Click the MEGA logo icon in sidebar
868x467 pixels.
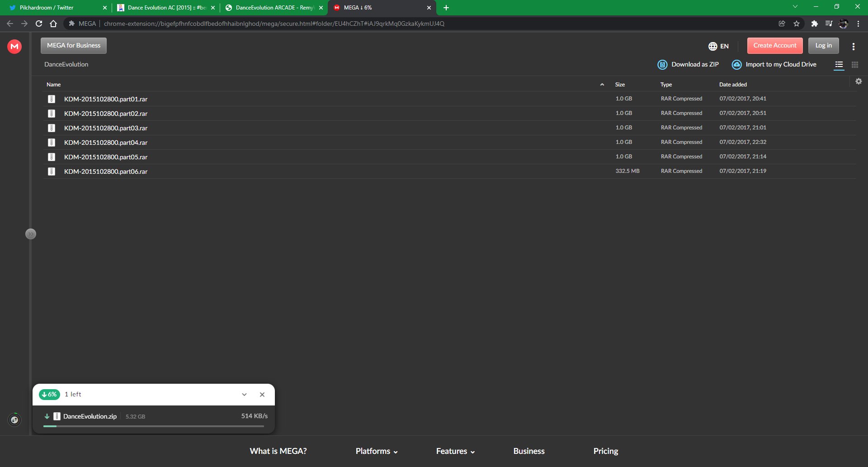[14, 46]
